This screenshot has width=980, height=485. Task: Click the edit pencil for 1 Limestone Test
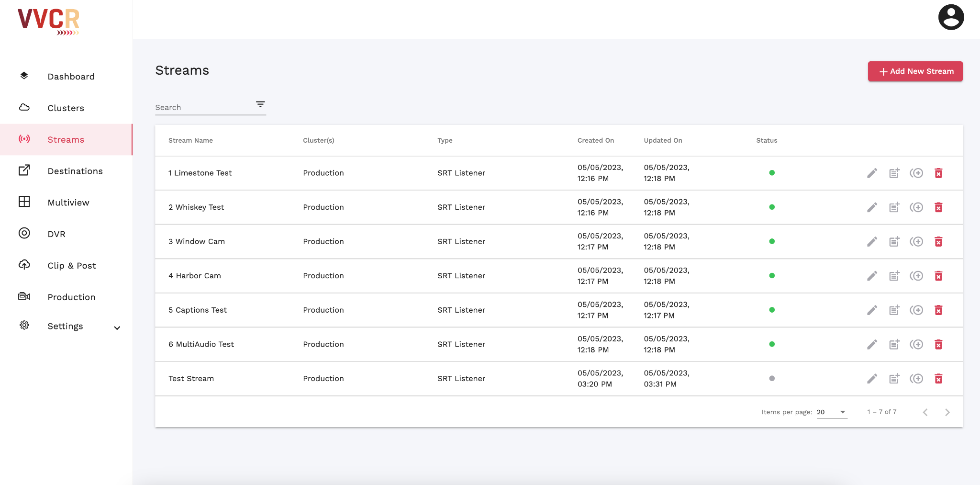point(872,173)
